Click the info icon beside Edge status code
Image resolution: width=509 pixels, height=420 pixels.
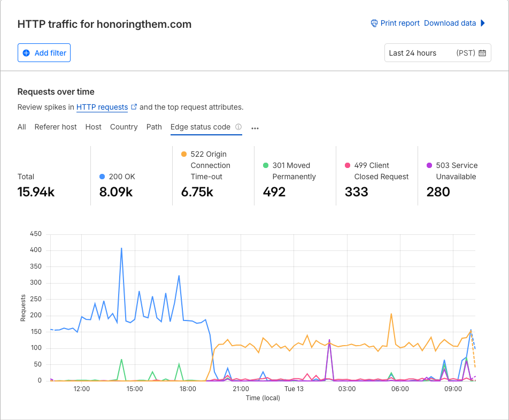[238, 127]
